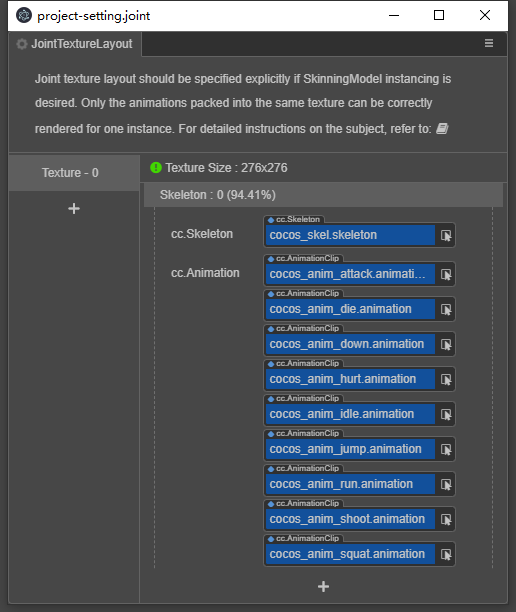Image resolution: width=516 pixels, height=612 pixels.
Task: Click locate icon for cocos_anim_attack animation
Action: pos(446,274)
